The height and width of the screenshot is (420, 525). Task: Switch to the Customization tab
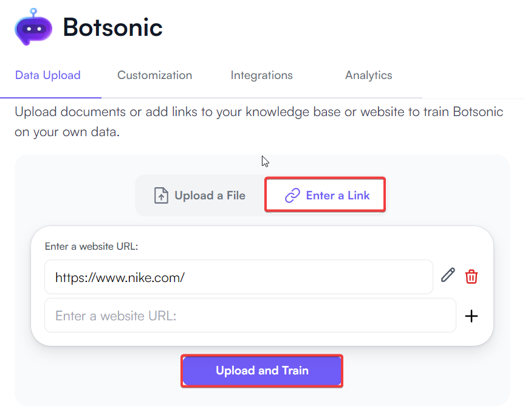(x=154, y=75)
